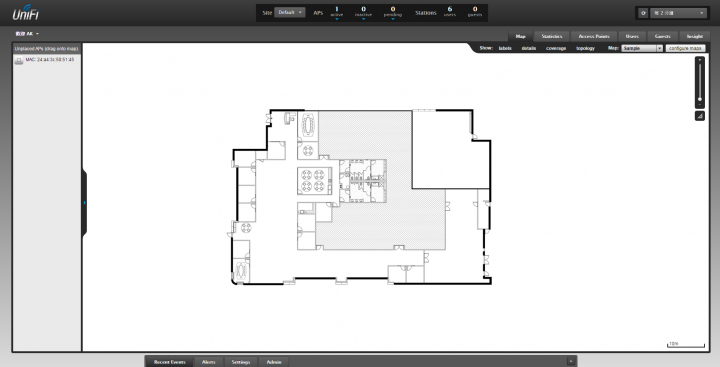Toggle topology display on the map

(x=585, y=48)
